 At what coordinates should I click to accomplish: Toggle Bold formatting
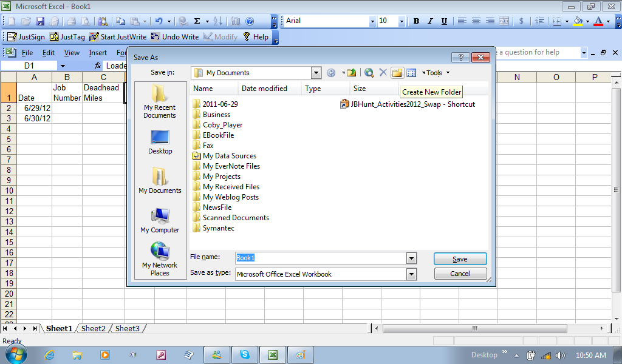[x=416, y=21]
